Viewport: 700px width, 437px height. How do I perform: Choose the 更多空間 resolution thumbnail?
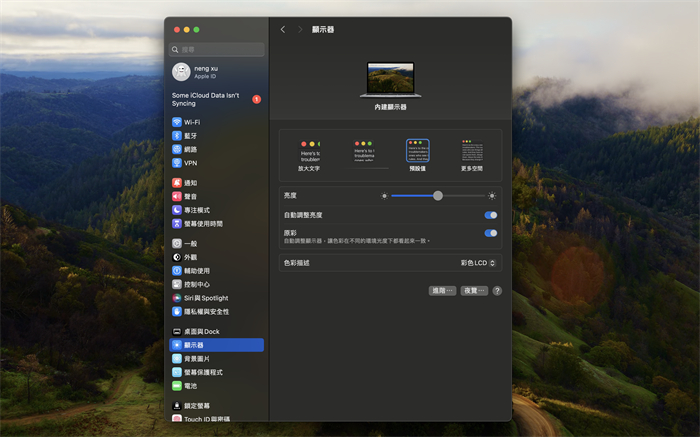472,151
